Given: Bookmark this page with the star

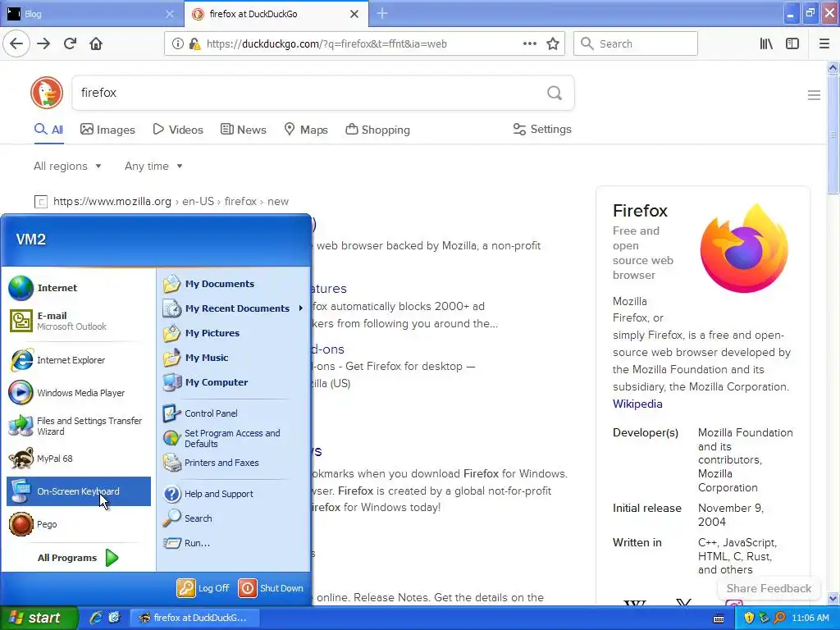Looking at the screenshot, I should [553, 44].
